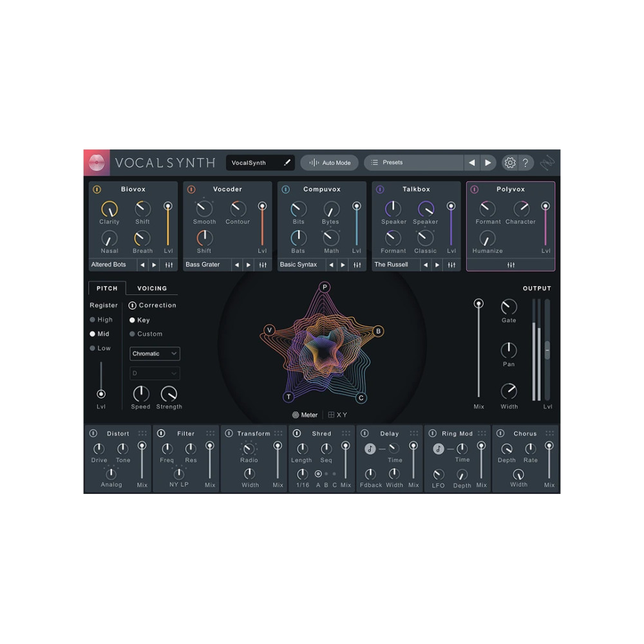Go to next global preset

point(488,163)
